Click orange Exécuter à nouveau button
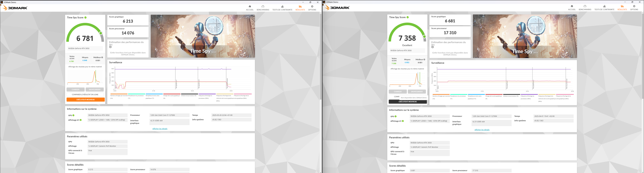This screenshot has height=173, width=644. [x=86, y=99]
